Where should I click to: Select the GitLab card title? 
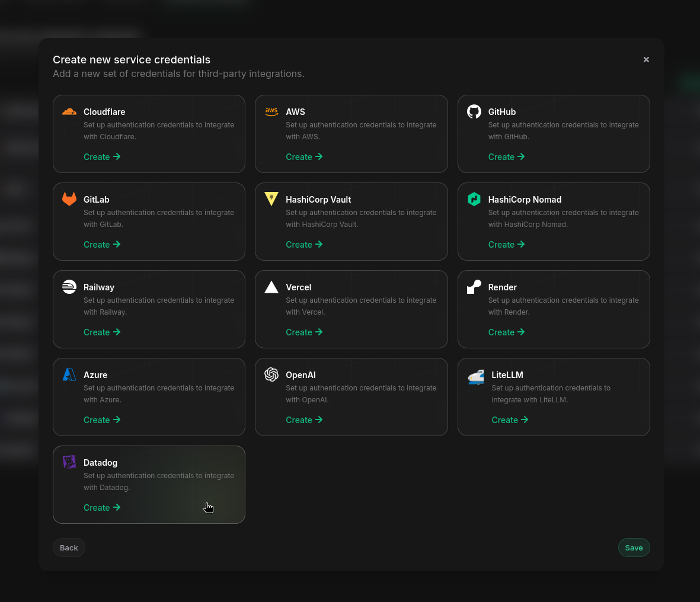pos(97,200)
